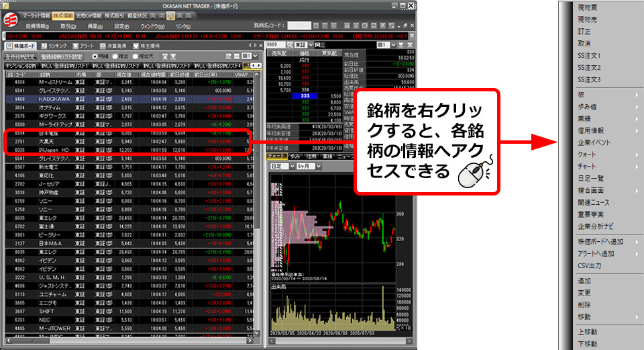
Task: Click the highlighted yellow toolbar icon after 資産状況
Action: click(x=170, y=15)
